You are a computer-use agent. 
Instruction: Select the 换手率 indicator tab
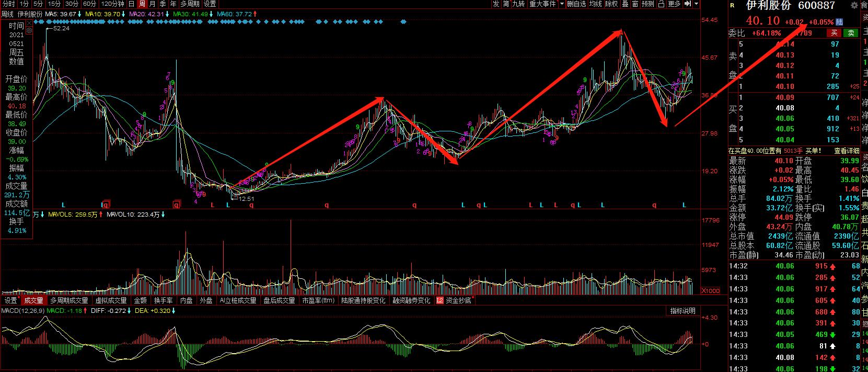(x=163, y=301)
